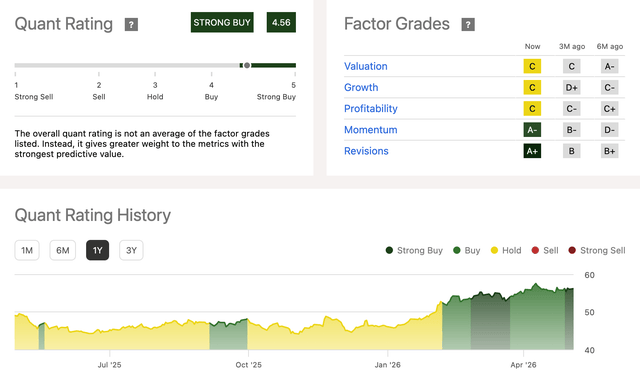
Task: Open the Growth factor link
Action: [x=361, y=87]
